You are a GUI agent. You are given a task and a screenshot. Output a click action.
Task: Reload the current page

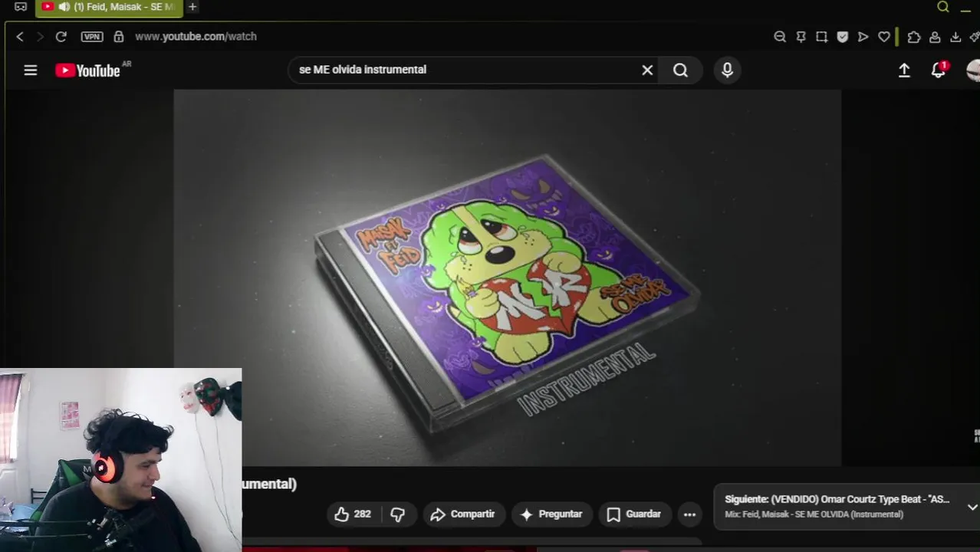click(61, 36)
